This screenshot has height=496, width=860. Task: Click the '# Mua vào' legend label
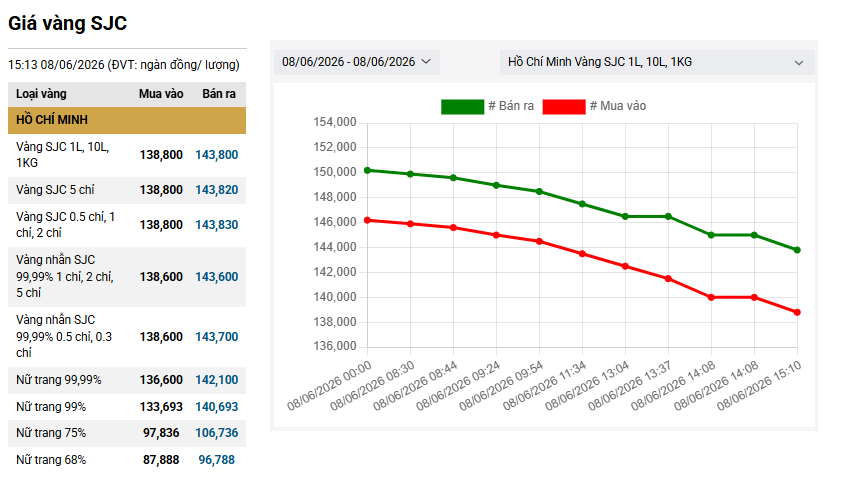pyautogui.click(x=618, y=106)
